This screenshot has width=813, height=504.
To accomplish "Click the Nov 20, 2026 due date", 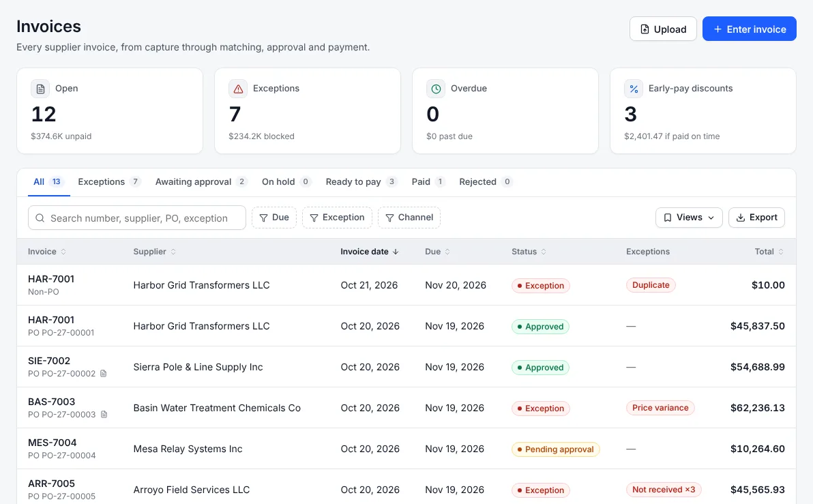I will pos(456,285).
